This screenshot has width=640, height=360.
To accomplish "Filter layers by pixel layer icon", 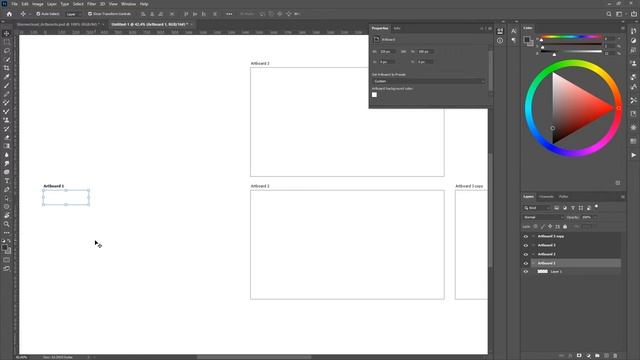I will (x=556, y=208).
